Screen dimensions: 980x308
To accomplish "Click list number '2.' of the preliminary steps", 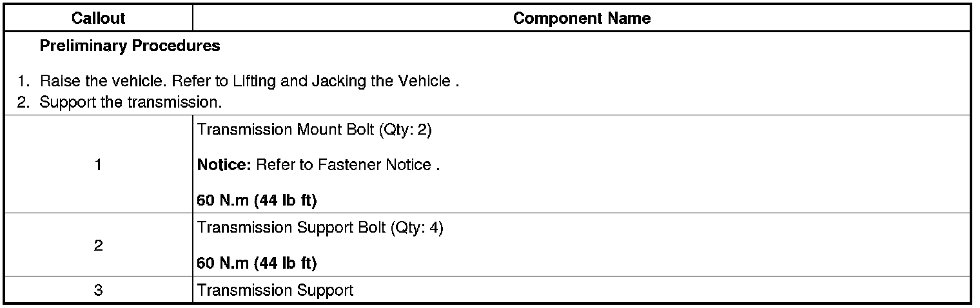I will 24,102.
